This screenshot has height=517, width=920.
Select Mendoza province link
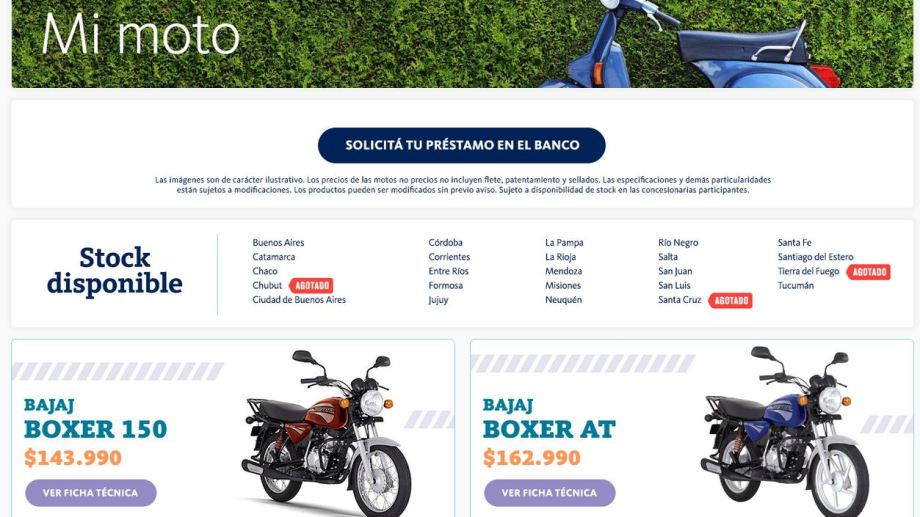[x=563, y=271]
